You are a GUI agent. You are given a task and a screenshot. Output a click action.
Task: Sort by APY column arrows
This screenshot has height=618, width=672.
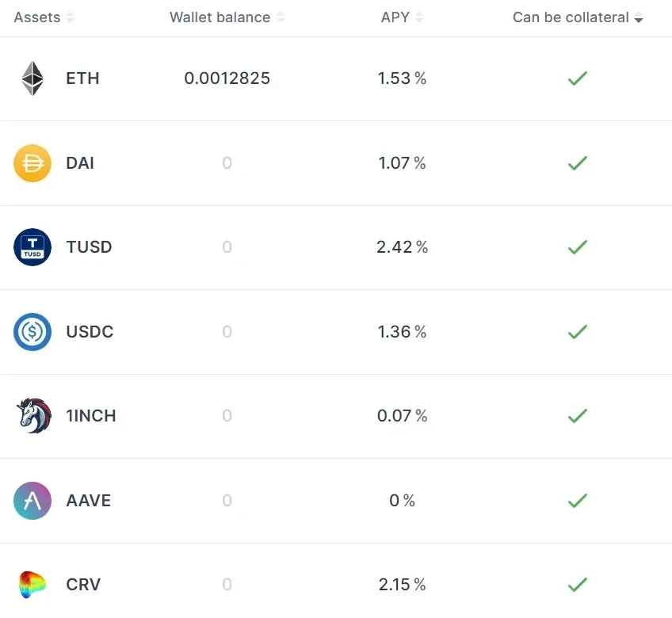click(x=419, y=17)
